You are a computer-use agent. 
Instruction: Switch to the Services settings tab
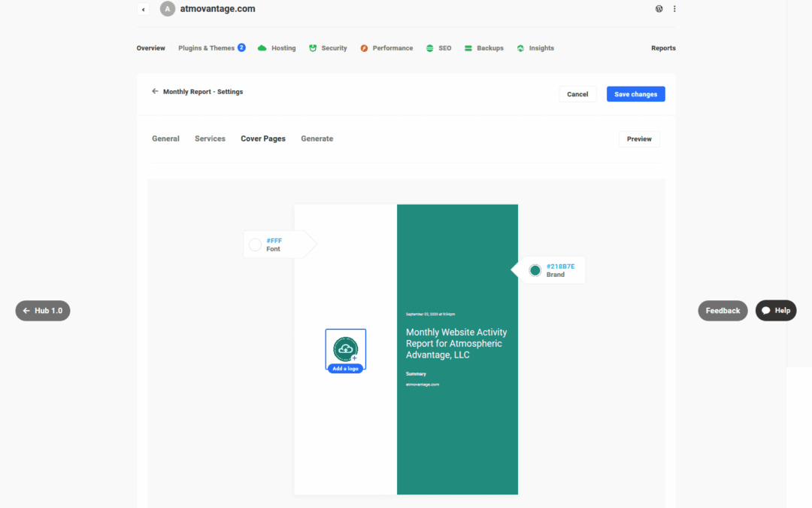click(210, 139)
